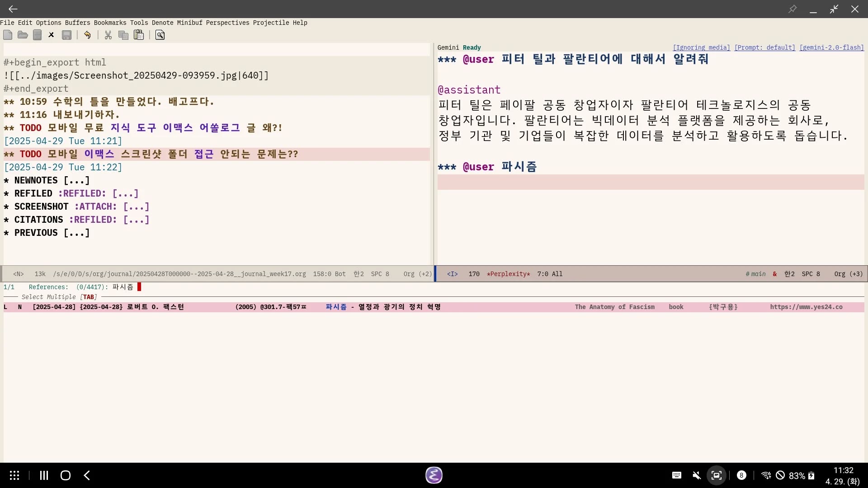Search buffer with magnifier page icon
868x488 pixels.
click(x=160, y=35)
